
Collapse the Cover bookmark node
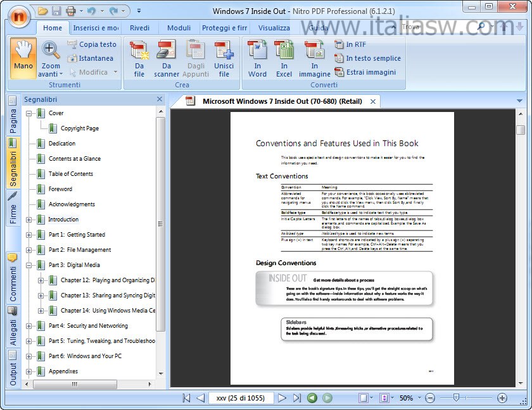[29, 113]
